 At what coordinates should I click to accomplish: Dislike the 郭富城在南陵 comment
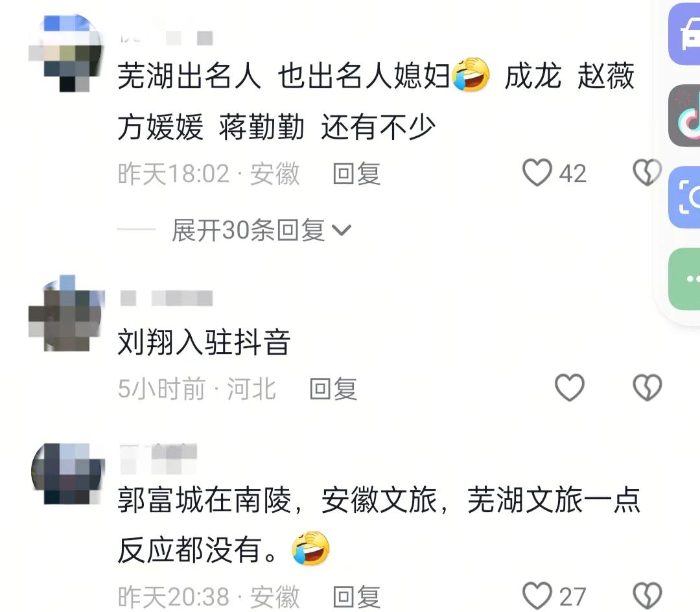(647, 596)
